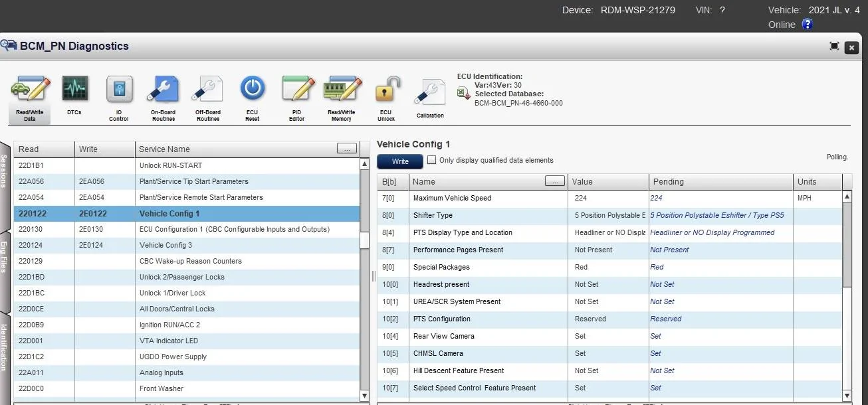The height and width of the screenshot is (405, 868).
Task: Close the BCM_PN Diagnostics window
Action: point(851,47)
